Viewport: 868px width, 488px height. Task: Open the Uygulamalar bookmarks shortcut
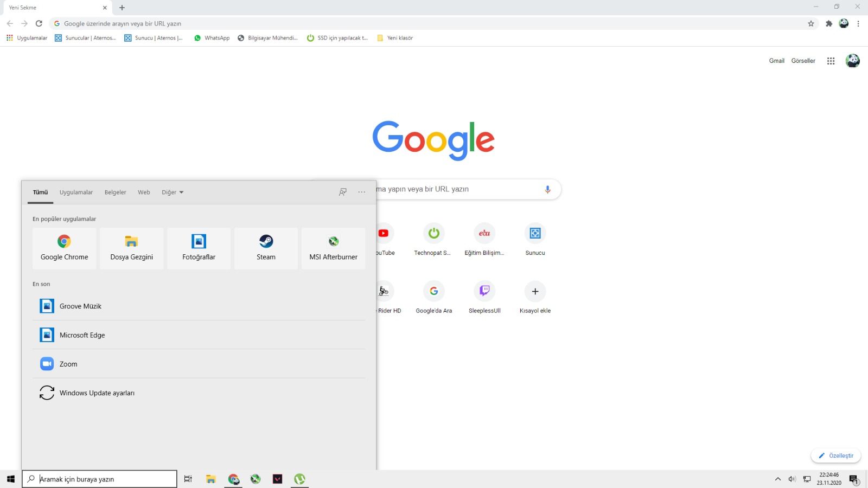(27, 38)
